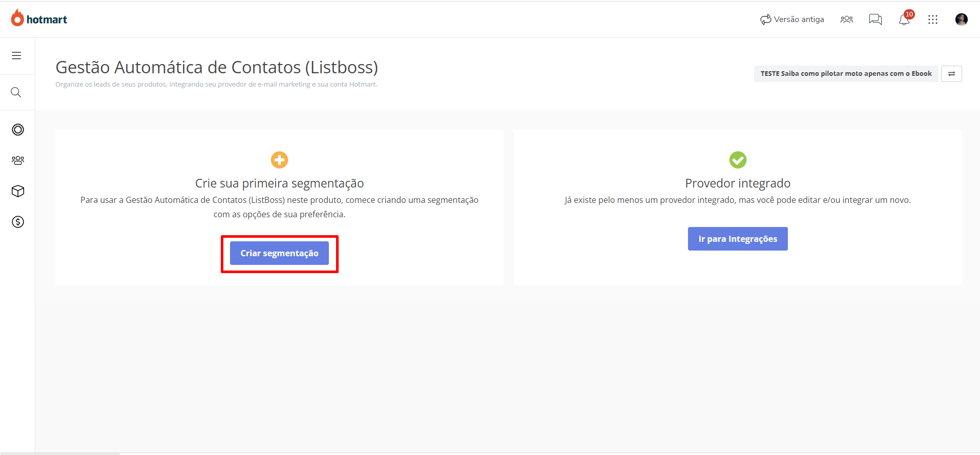Open the hamburger sidebar menu
Image resolution: width=980 pixels, height=455 pixels.
tap(16, 55)
